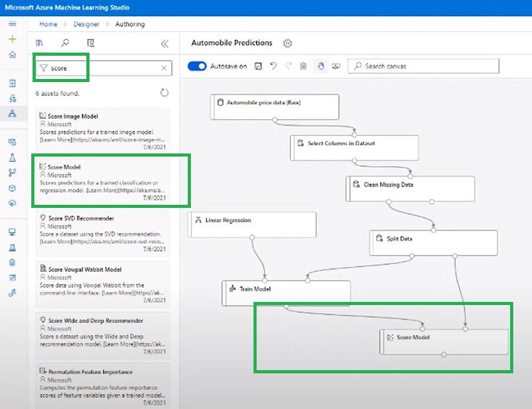Screen dimensions: 532x409
Task: Click the green plus create-new icon
Action: 13,39
